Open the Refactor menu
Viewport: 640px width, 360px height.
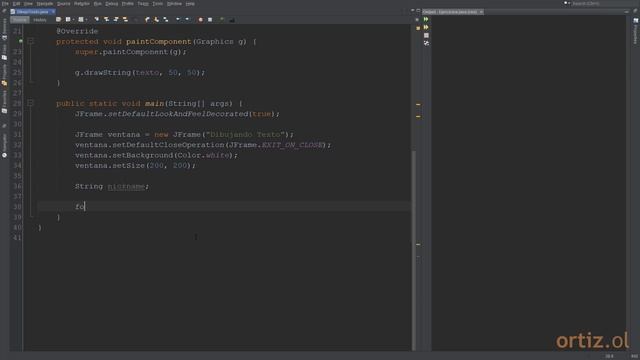click(x=82, y=4)
